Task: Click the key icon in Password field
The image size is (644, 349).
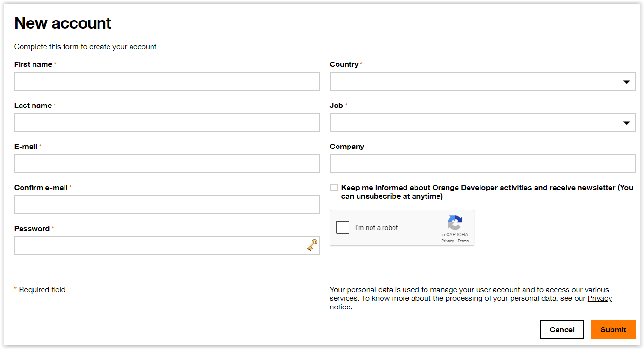Action: [312, 245]
